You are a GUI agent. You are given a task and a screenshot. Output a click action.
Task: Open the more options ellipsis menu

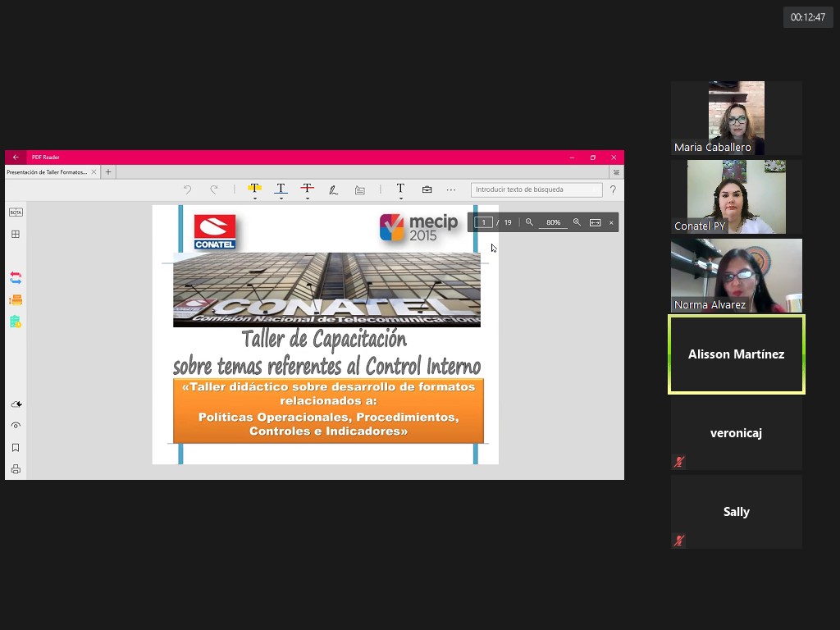pyautogui.click(x=451, y=189)
